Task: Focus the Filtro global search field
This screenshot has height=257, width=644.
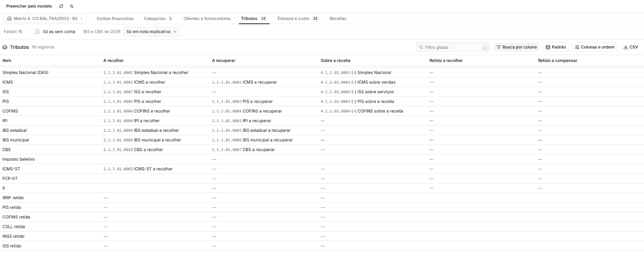Action: [x=453, y=47]
